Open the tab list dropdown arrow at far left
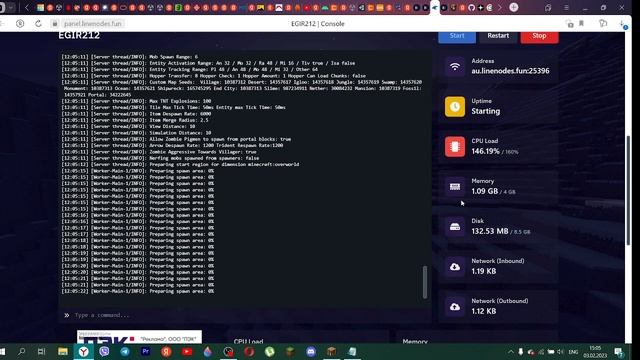Screen dimensions: 640x360 click(11, 7)
